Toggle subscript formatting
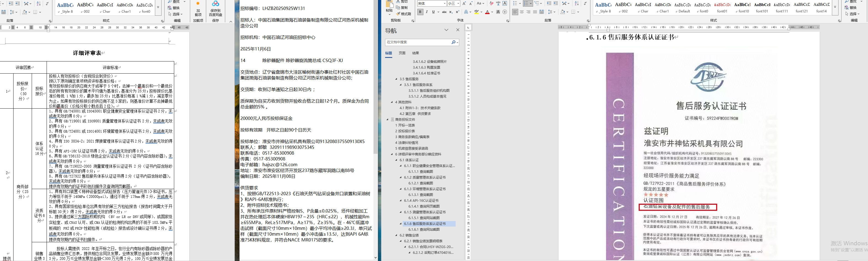The image size is (868, 261). pyautogui.click(x=451, y=12)
